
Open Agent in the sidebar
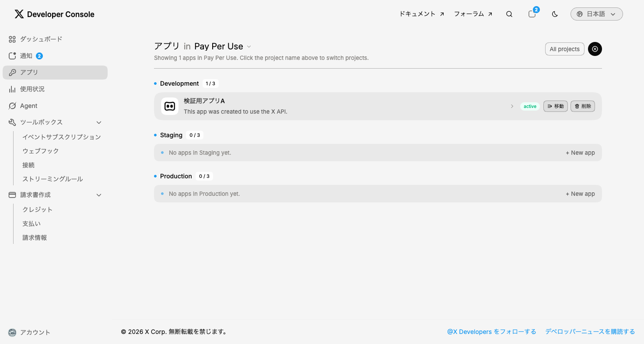[x=55, y=106]
